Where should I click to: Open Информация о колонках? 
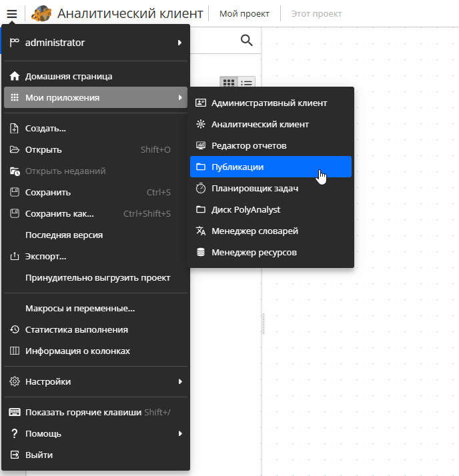coord(95,351)
